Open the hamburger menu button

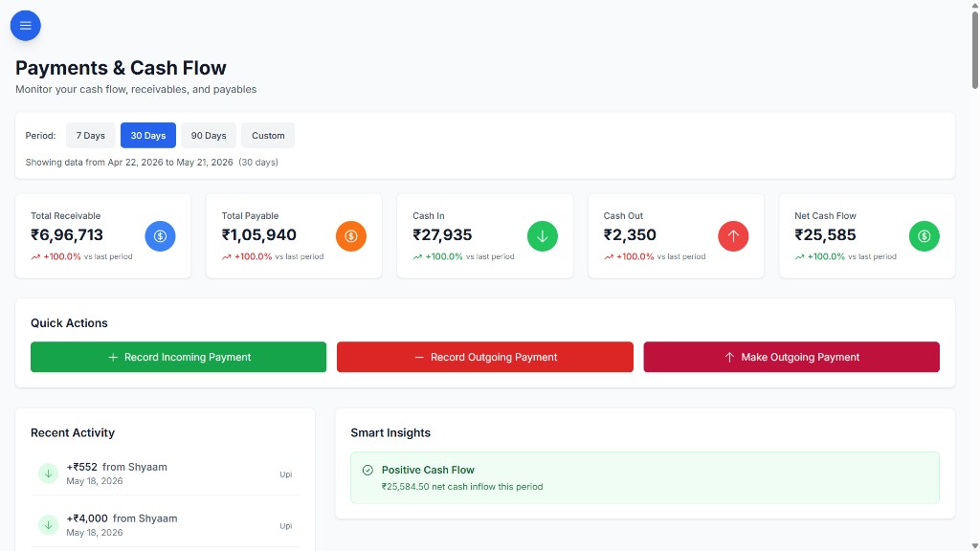[26, 26]
